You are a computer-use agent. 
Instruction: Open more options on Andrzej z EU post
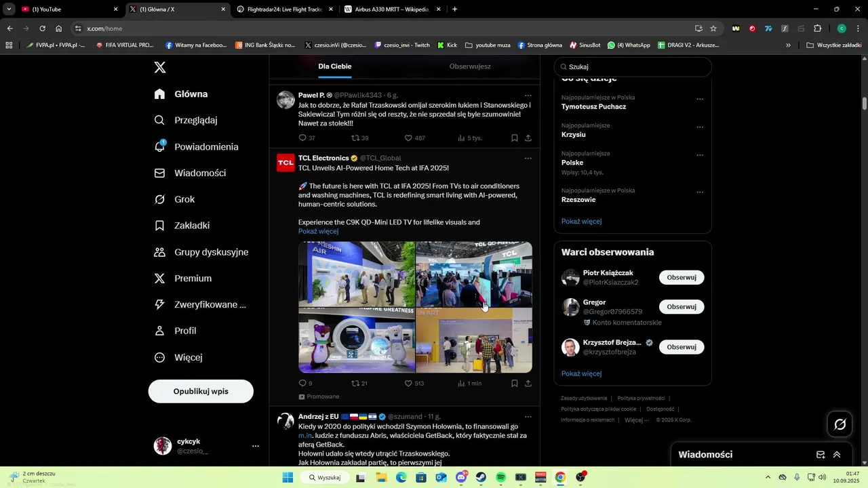[528, 416]
